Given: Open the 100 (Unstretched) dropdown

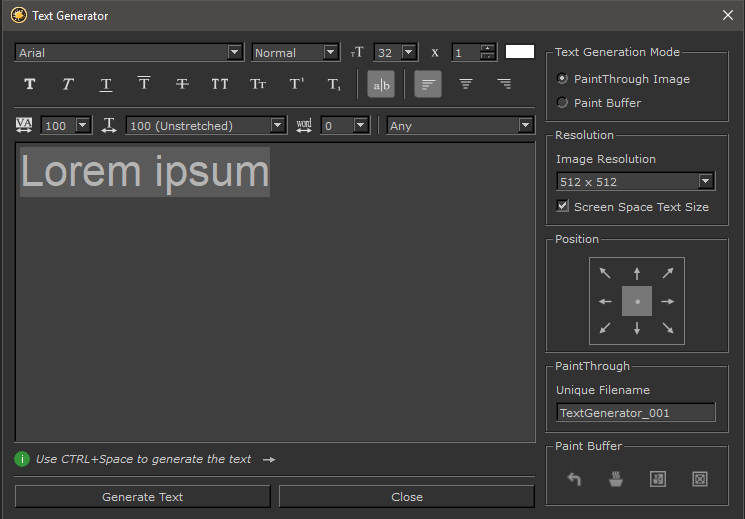Looking at the screenshot, I should pyautogui.click(x=278, y=126).
